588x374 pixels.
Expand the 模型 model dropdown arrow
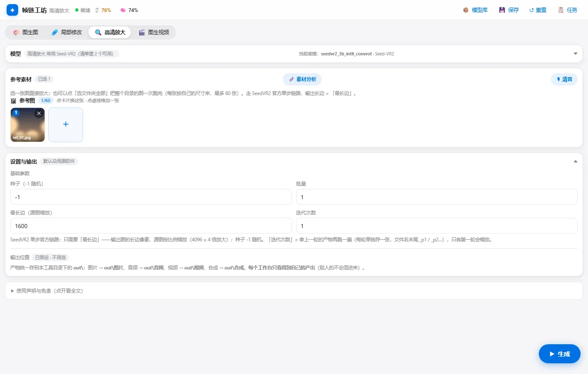coord(576,54)
